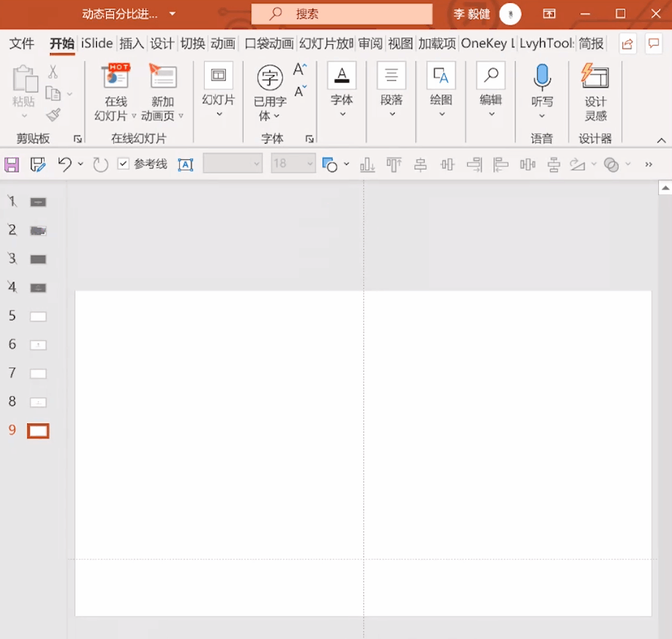
Task: Open 已用字体 used fonts button
Action: [x=270, y=92]
